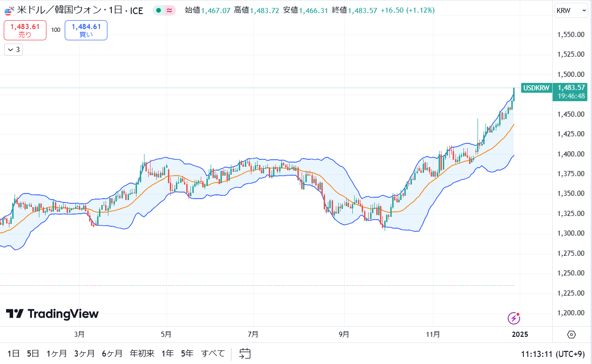Open chart settings hexagon icon
592x364 pixels.
571,334
